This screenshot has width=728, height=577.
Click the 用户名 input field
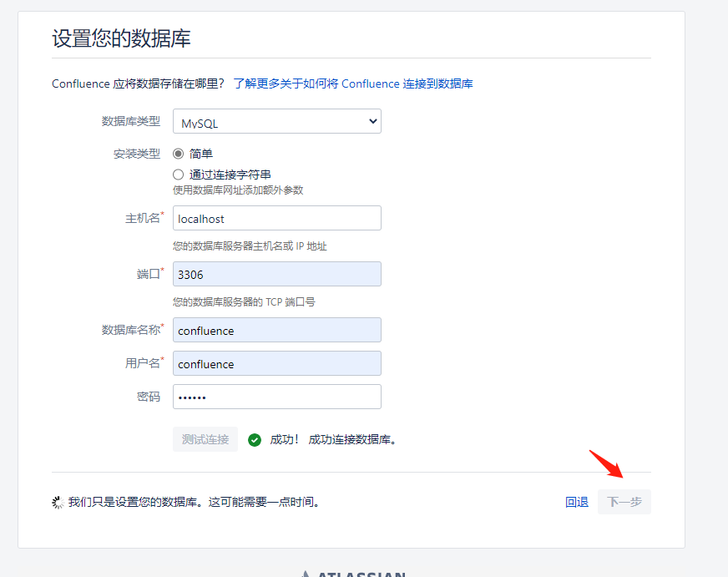click(x=276, y=363)
